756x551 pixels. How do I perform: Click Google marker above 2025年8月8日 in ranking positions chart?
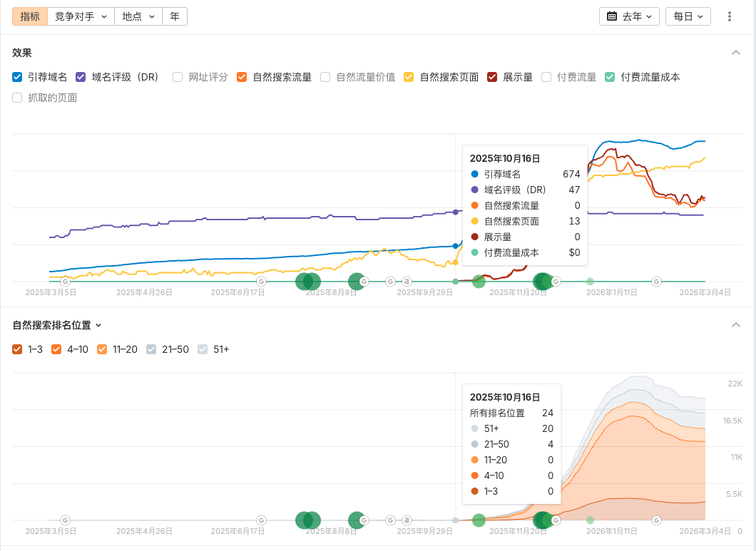(x=364, y=520)
